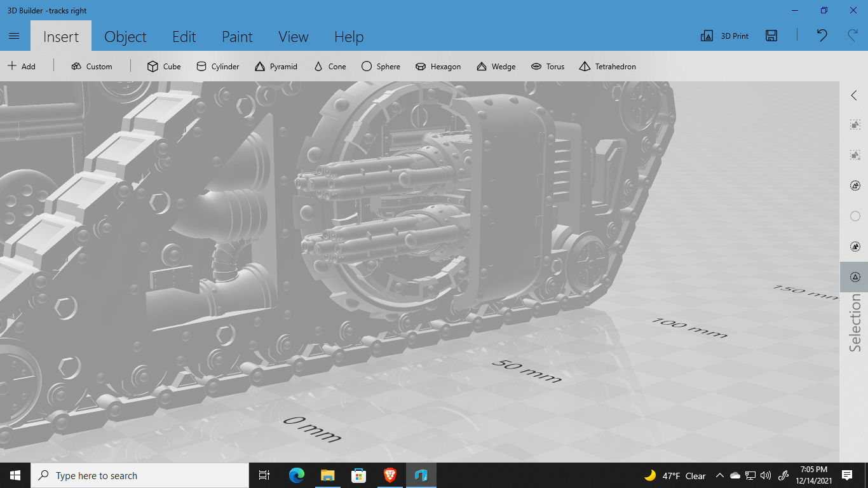
Task: Expand hidden icons in the system tray
Action: coord(720,475)
